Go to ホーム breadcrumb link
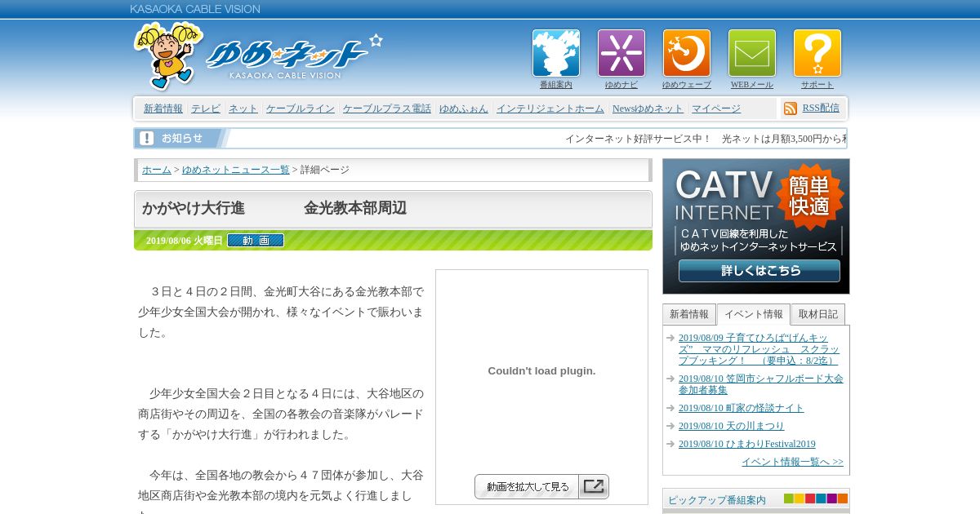980x514 pixels. [x=157, y=170]
